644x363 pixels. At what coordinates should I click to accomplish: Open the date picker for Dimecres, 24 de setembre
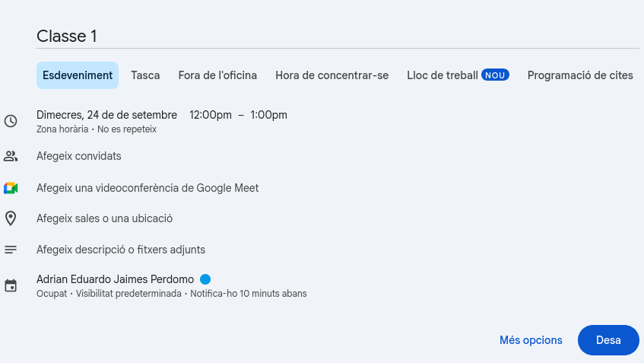click(106, 115)
